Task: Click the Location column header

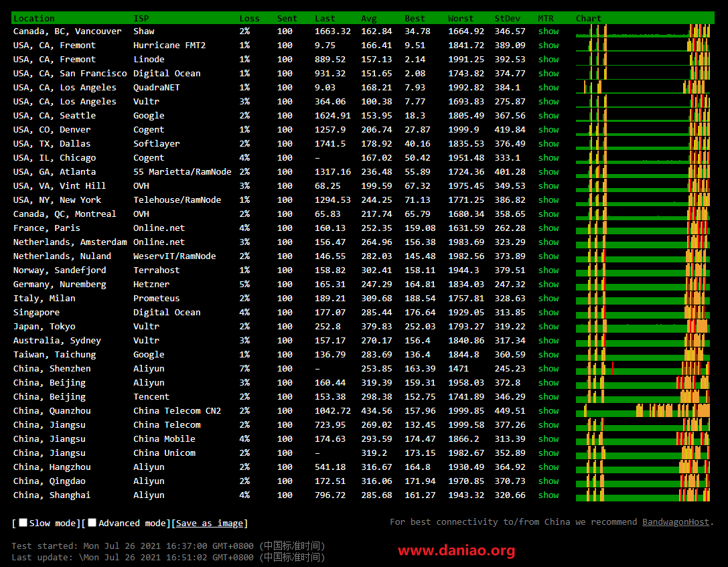Action: (x=34, y=18)
